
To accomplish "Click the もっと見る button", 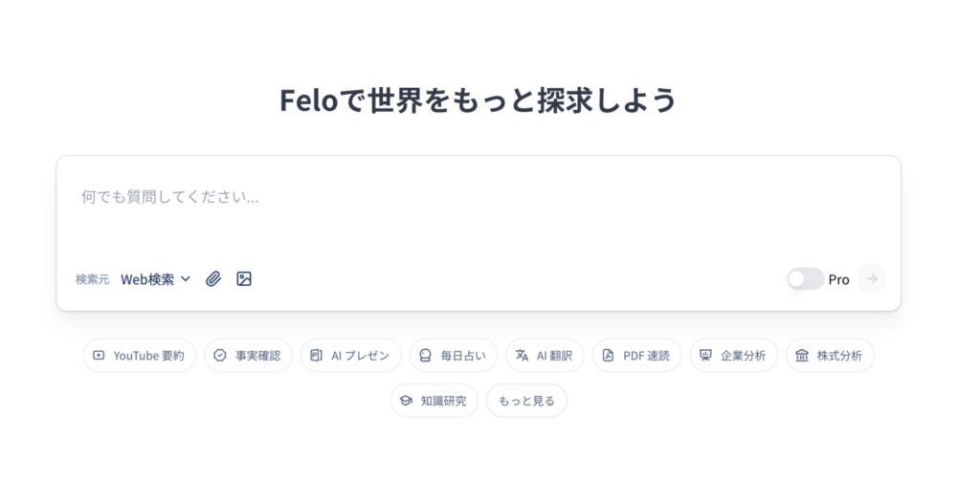I will click(x=527, y=401).
